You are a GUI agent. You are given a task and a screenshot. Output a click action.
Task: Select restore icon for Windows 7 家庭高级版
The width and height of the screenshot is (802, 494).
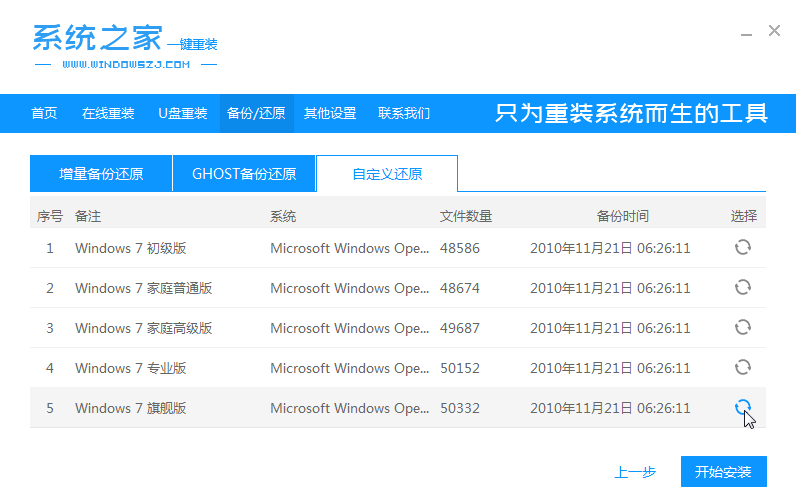coord(742,328)
